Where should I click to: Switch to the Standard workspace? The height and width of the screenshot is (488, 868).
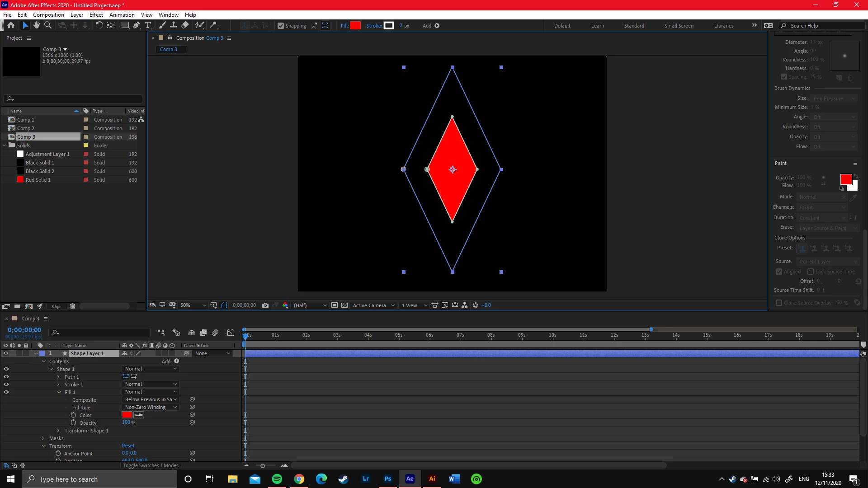point(634,26)
